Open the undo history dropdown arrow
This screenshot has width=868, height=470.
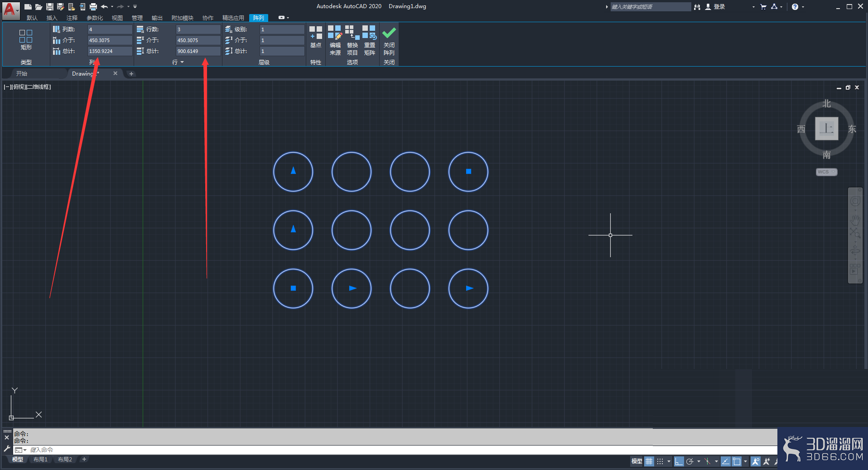click(112, 6)
